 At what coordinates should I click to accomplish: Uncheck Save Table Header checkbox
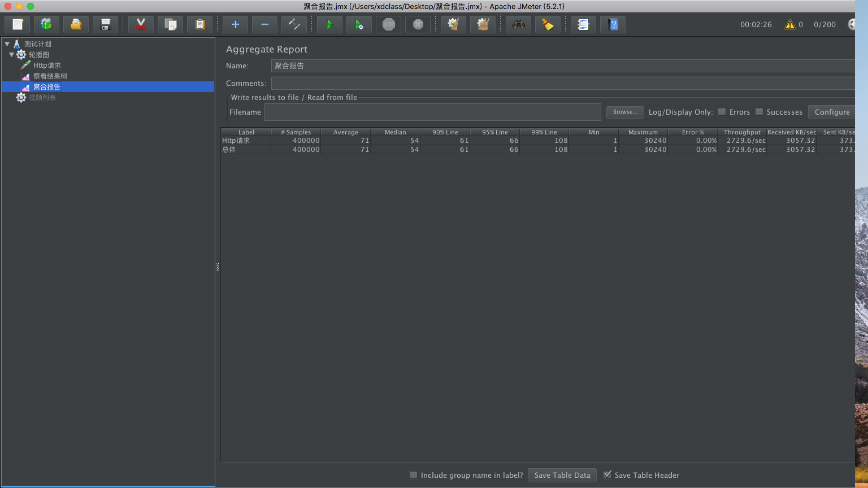coord(607,475)
